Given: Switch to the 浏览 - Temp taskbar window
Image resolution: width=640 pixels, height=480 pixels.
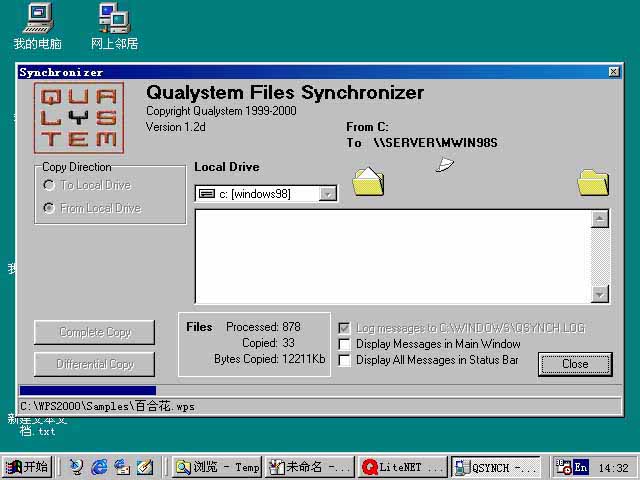Looking at the screenshot, I should click(217, 467).
